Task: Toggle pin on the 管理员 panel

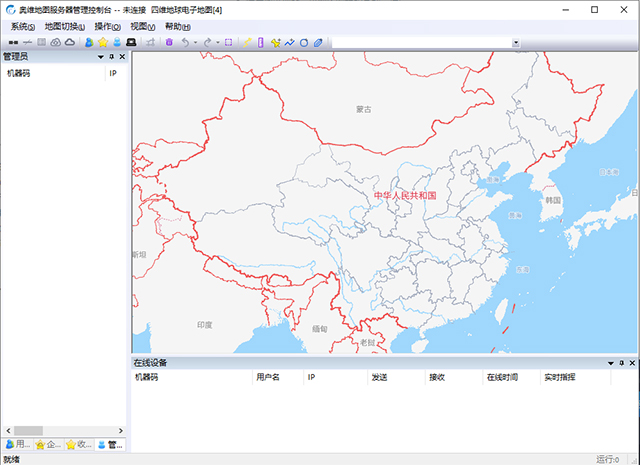Action: click(x=112, y=57)
